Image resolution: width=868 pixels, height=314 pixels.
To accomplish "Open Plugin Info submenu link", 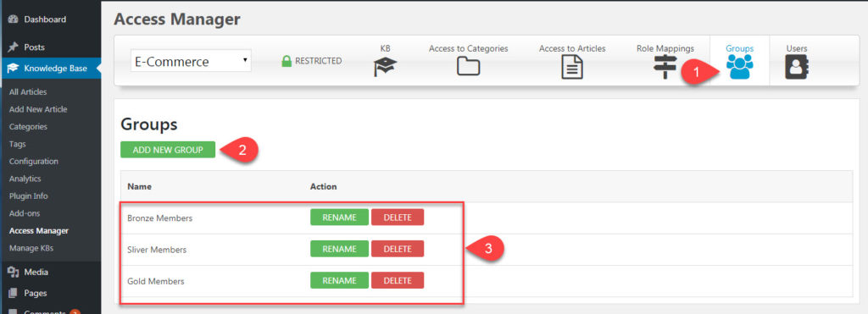I will (x=29, y=196).
